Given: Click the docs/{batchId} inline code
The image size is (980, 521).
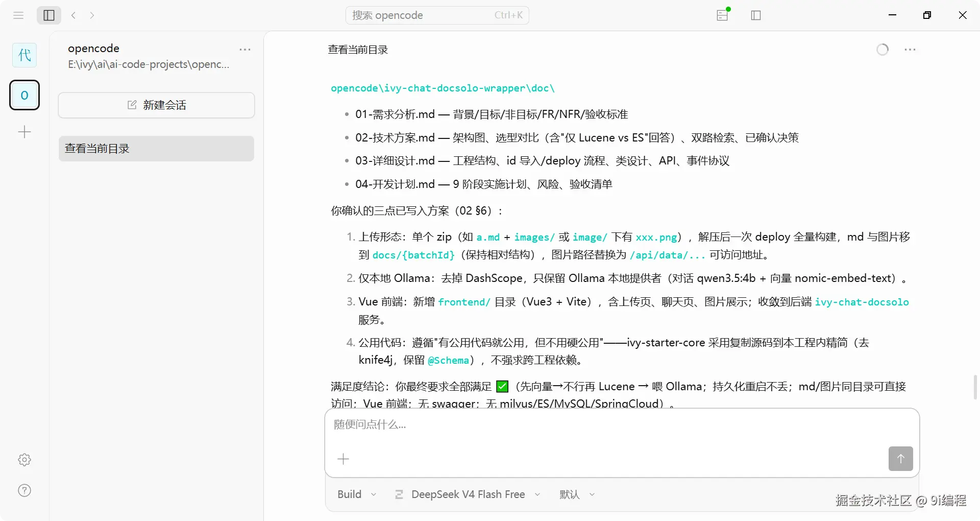Looking at the screenshot, I should pos(413,255).
